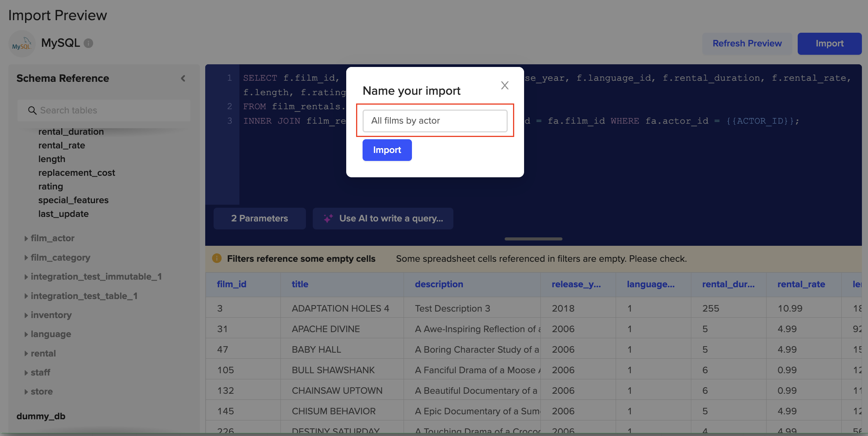Screen dimensions: 868x436
Task: Expand the film_actor table
Action: (26, 239)
